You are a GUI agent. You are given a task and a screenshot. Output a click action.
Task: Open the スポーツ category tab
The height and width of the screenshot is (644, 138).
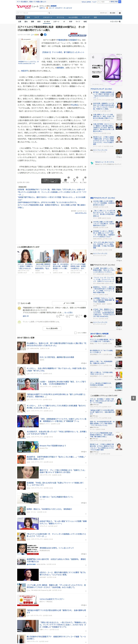pyautogui.click(x=56, y=21)
